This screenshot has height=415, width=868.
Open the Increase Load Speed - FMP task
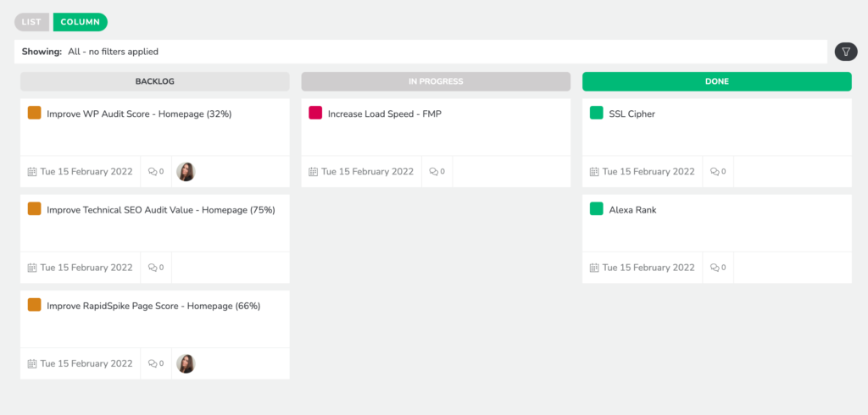click(x=385, y=114)
